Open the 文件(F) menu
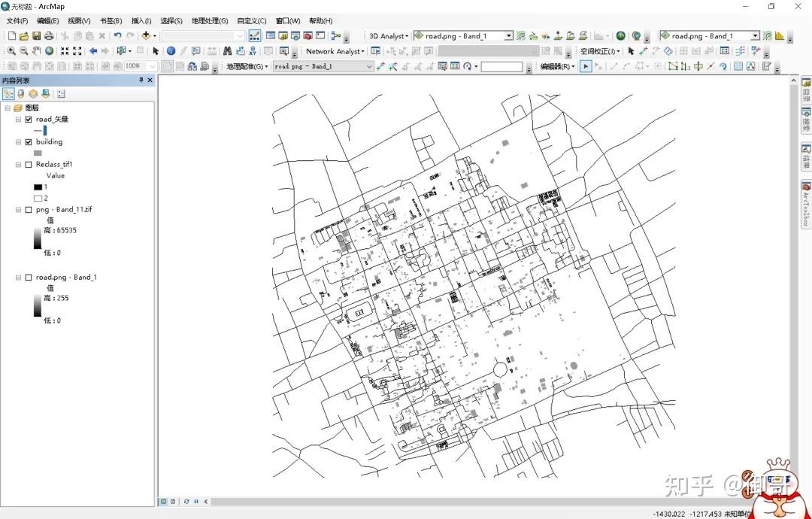Screen dimensions: 812x519 17,21
